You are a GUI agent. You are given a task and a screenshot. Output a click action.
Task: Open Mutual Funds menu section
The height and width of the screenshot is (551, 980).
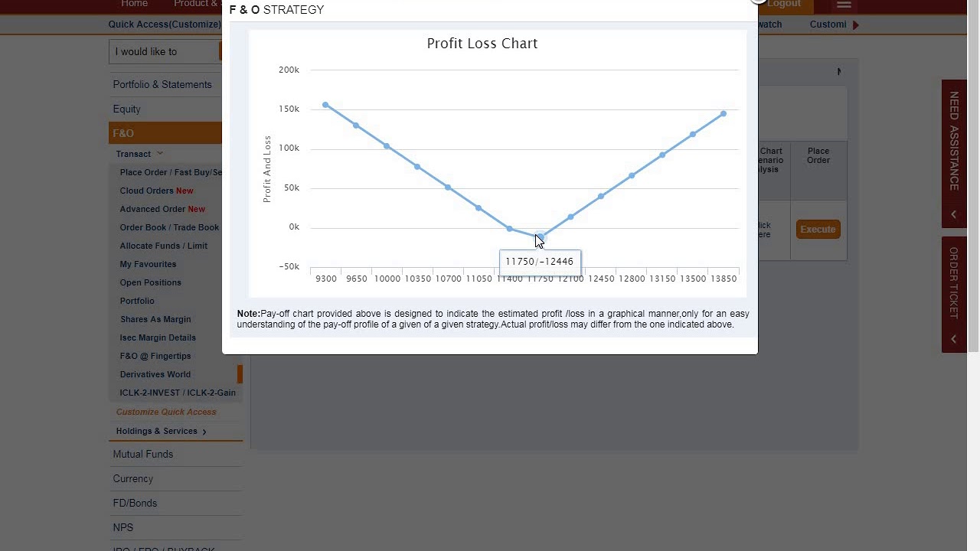(143, 454)
